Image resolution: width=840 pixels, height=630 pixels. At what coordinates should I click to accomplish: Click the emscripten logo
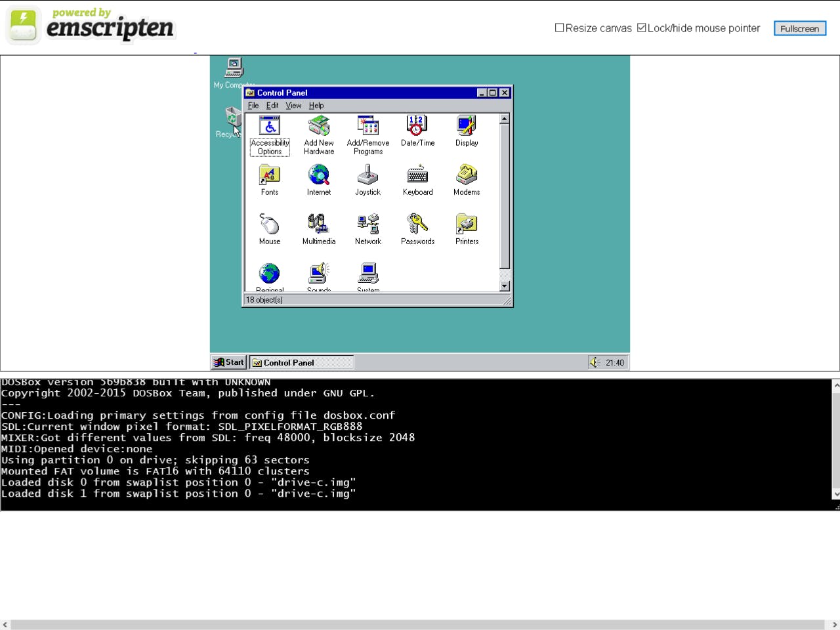(91, 26)
